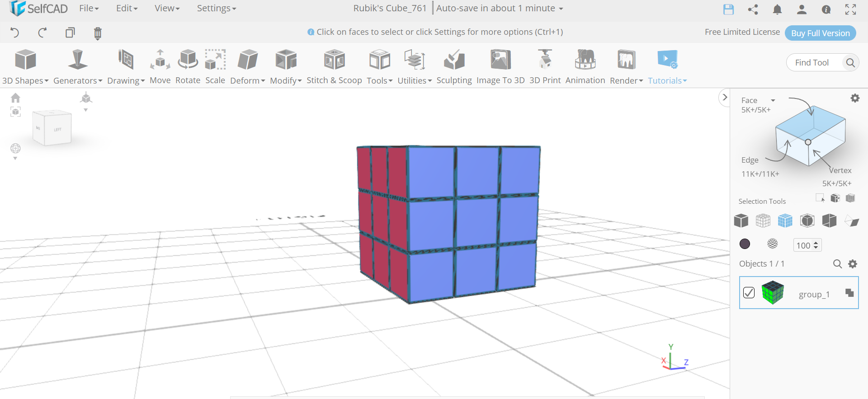Screen dimensions: 868x399
Task: Open the Utilities icon
Action: coord(415,60)
